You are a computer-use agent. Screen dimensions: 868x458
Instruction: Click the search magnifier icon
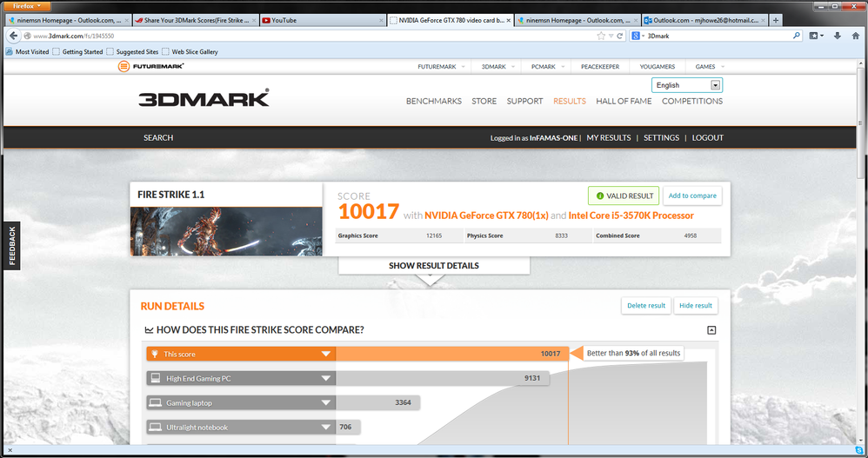click(x=796, y=36)
